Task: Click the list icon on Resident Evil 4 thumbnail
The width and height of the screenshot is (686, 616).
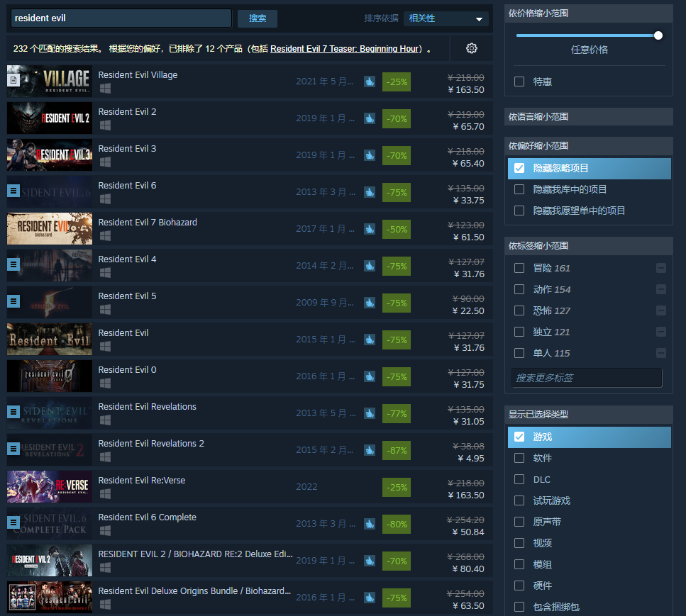Action: coord(13,264)
